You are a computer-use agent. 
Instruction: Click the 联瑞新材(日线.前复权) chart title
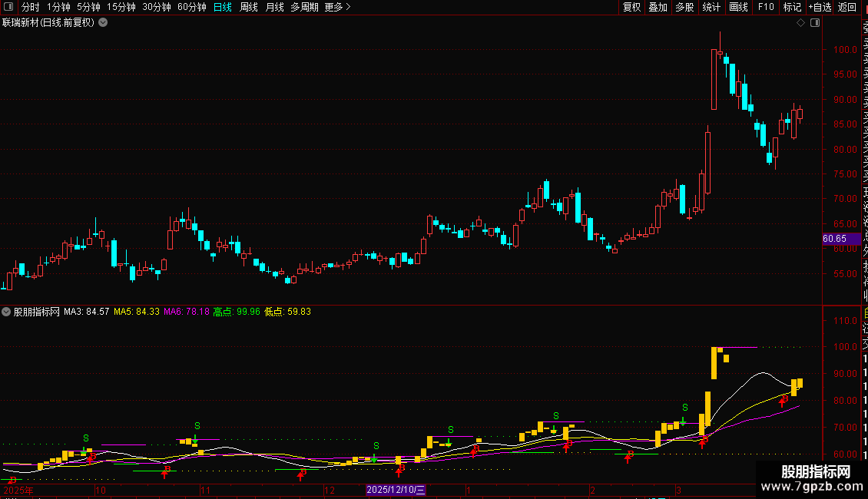[x=48, y=23]
